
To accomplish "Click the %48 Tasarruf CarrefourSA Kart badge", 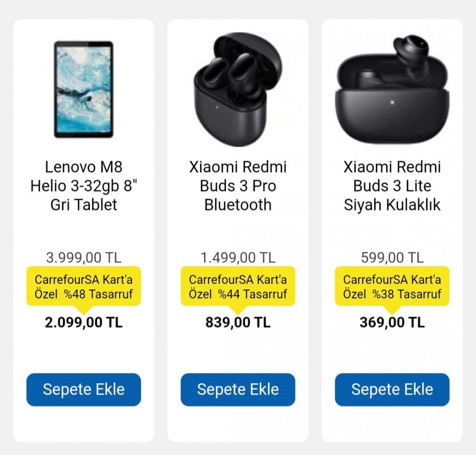I will pos(84,287).
